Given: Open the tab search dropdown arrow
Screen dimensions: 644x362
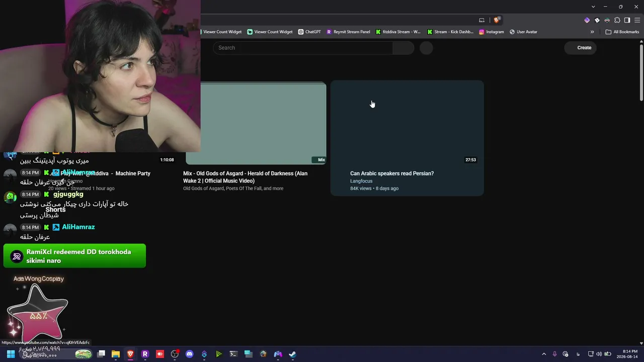Looking at the screenshot, I should (x=593, y=7).
